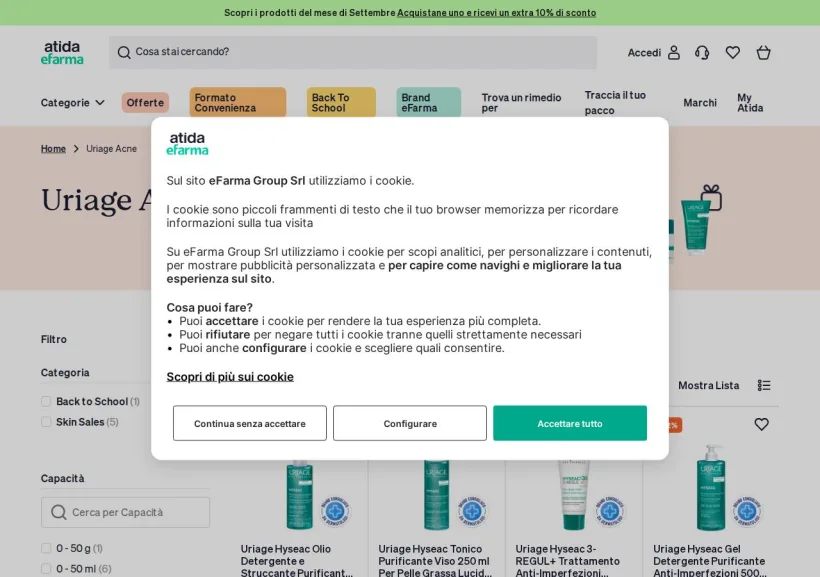This screenshot has height=577, width=820.
Task: Open the shopping basket icon
Action: [x=764, y=52]
